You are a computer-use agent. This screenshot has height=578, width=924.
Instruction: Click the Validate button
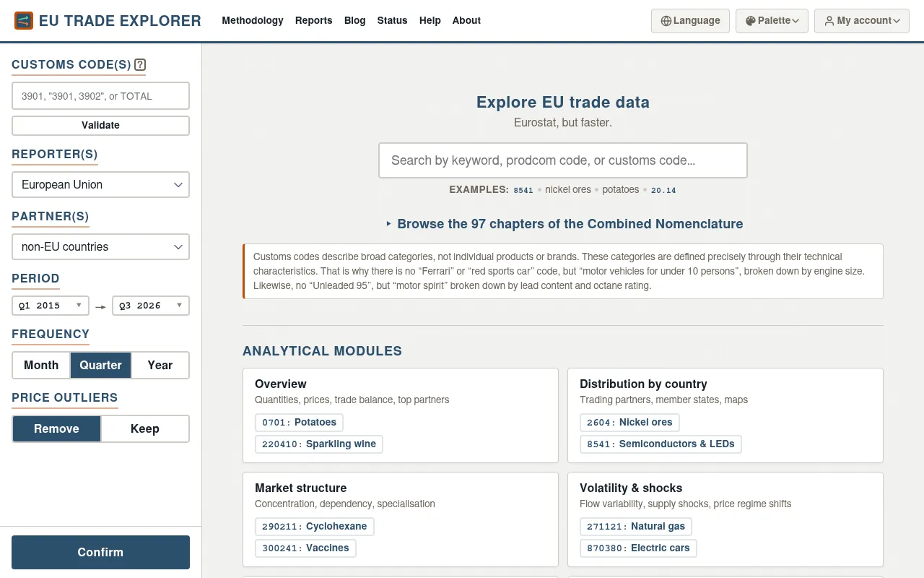100,126
